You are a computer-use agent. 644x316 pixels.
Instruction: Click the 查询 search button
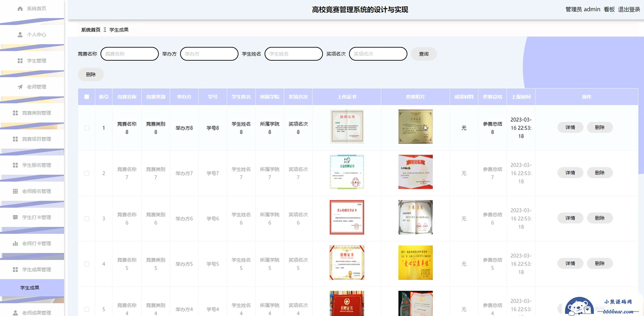coord(424,54)
